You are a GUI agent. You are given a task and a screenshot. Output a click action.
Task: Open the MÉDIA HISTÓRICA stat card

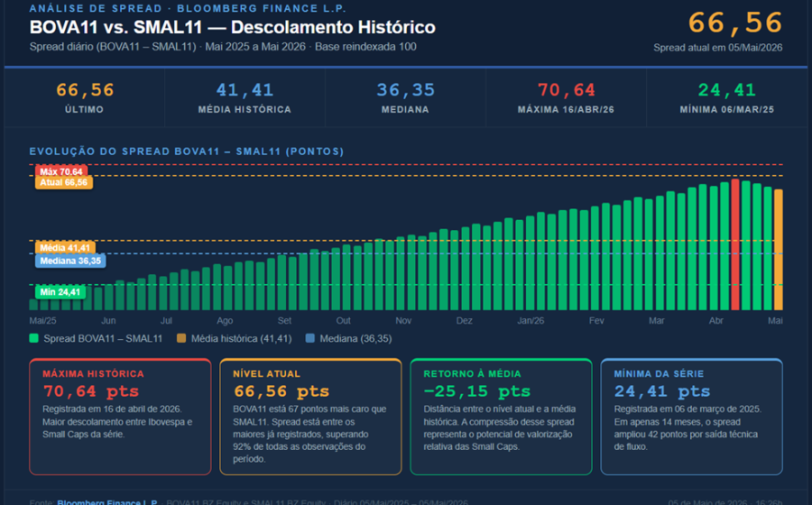(x=245, y=97)
